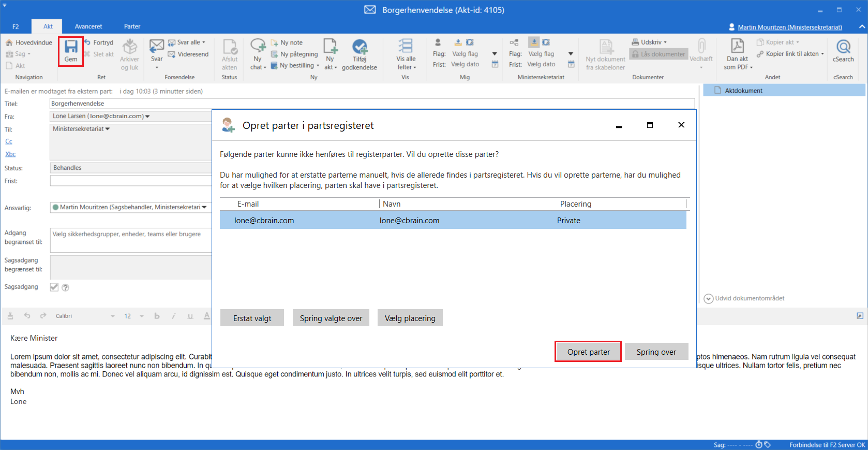Open calendar icon under Mig flag
Image resolution: width=868 pixels, height=450 pixels.
click(495, 64)
